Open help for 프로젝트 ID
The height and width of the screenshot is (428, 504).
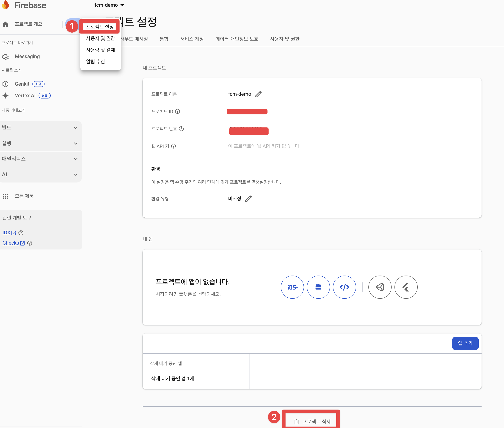[178, 111]
